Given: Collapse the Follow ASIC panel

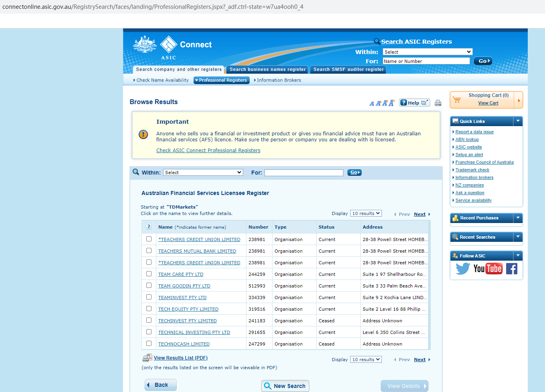Looking at the screenshot, I should click(x=518, y=255).
